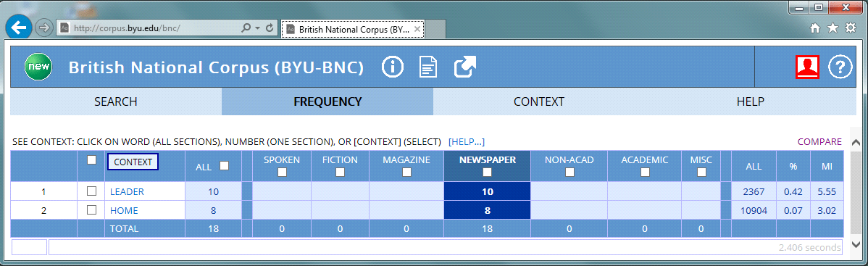This screenshot has height=266, width=868.
Task: Click ALL count 10 for LEADER
Action: tap(214, 192)
